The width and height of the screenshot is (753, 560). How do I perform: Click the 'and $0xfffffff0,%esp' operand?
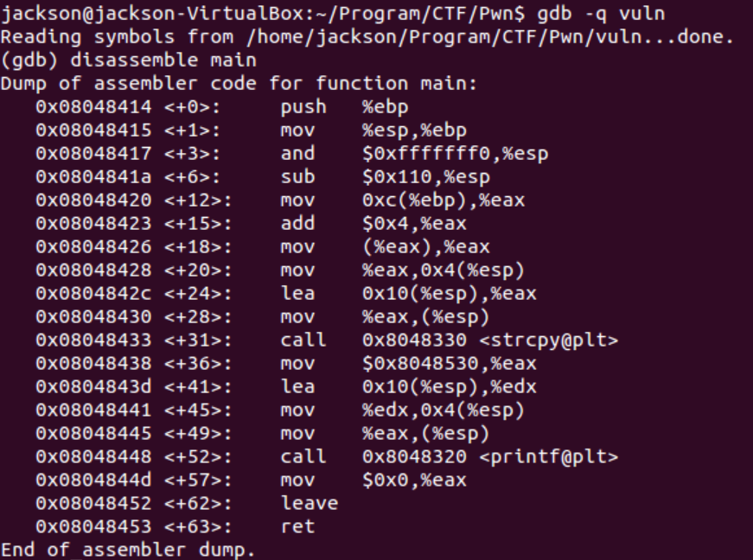(456, 154)
